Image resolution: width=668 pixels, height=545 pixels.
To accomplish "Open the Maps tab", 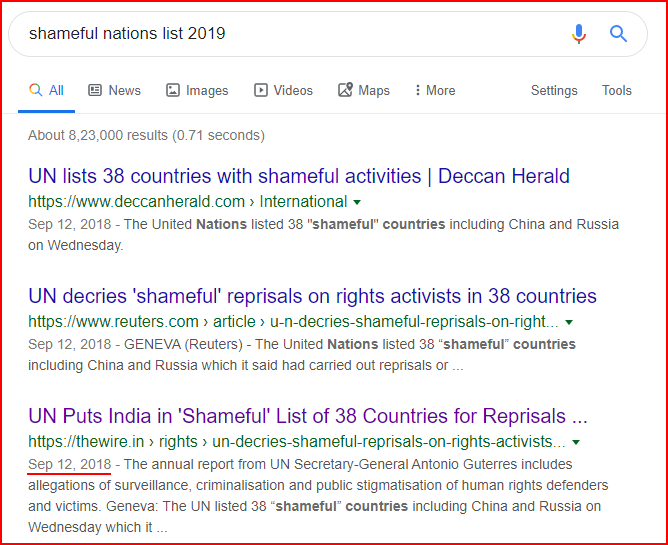I will coord(364,90).
